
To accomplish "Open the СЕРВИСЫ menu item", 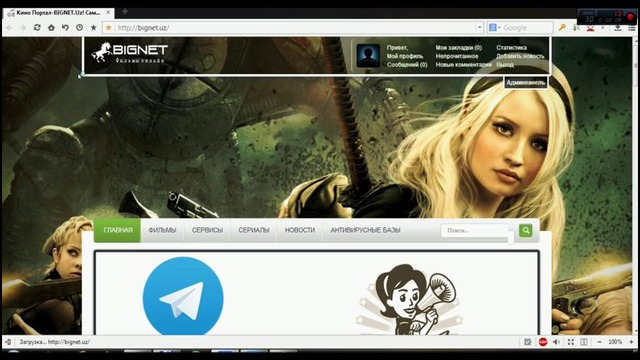I will [207, 230].
